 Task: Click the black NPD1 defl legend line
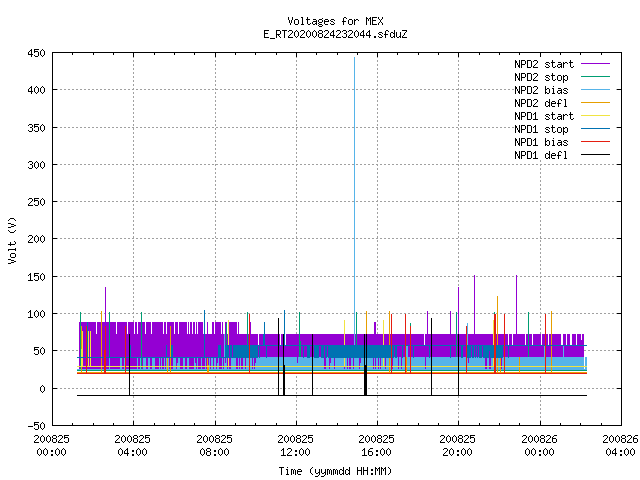(595, 155)
